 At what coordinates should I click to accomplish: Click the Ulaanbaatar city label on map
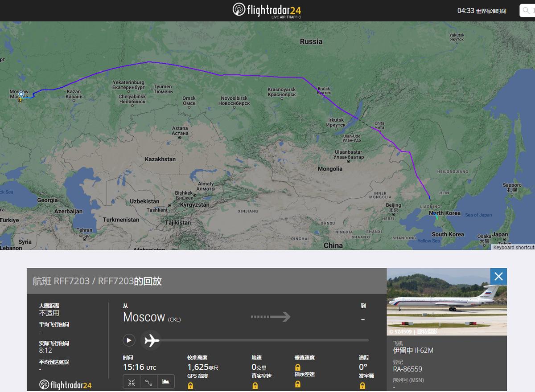(x=349, y=155)
